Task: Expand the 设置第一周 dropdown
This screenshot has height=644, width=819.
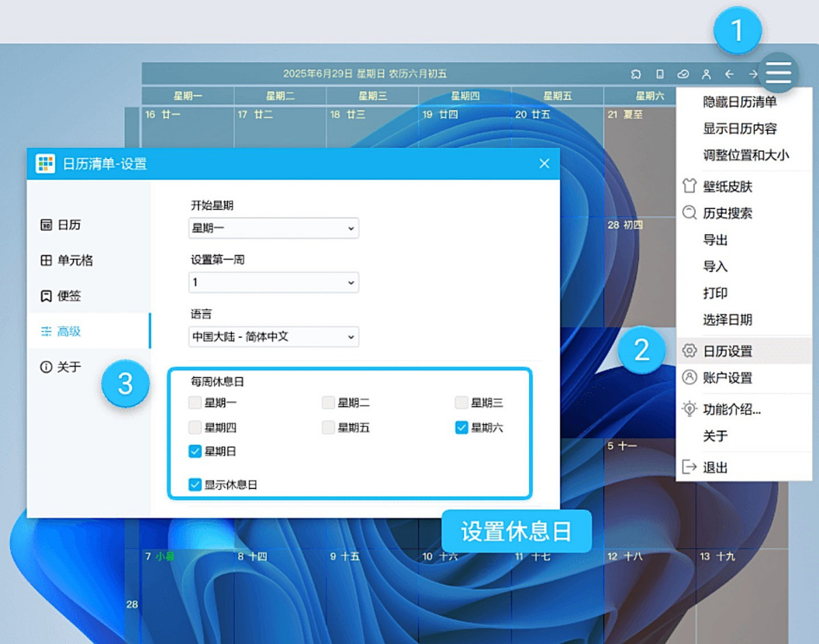Action: click(273, 282)
